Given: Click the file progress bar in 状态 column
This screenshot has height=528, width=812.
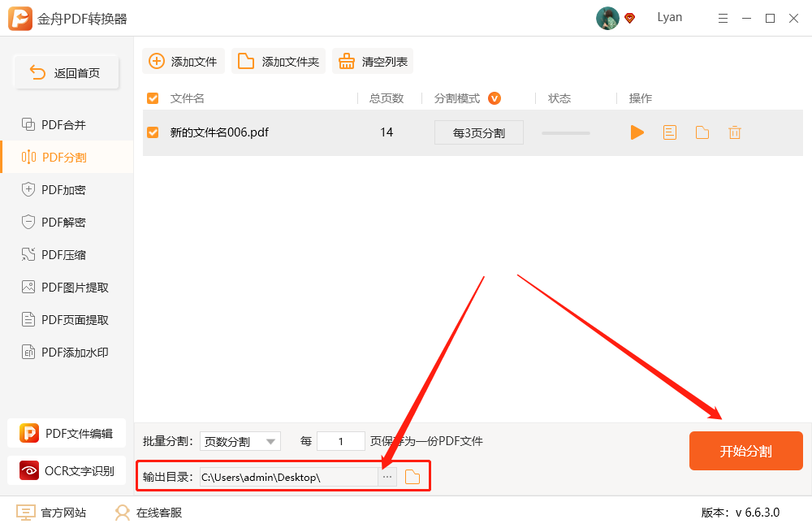Looking at the screenshot, I should point(565,133).
